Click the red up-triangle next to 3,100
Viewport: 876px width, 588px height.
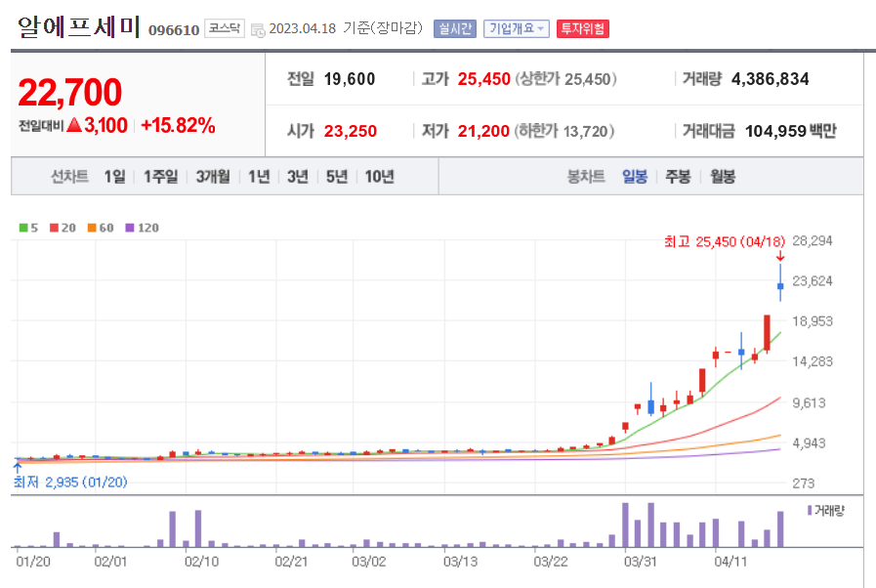pos(74,125)
